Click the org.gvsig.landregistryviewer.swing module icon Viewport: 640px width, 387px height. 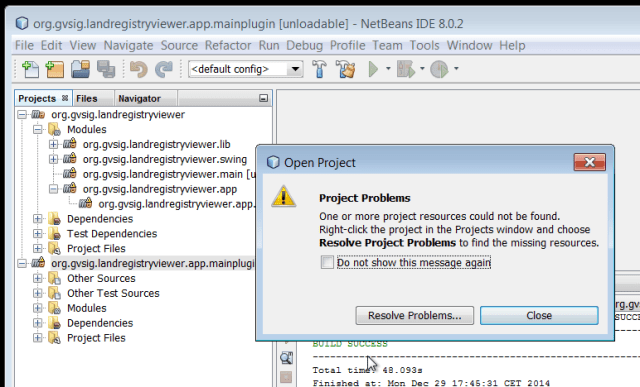pos(70,158)
